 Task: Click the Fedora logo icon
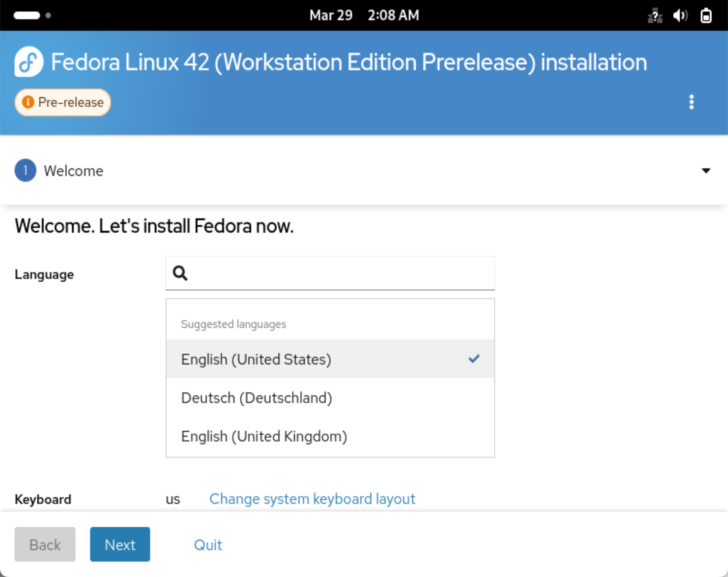click(x=29, y=62)
